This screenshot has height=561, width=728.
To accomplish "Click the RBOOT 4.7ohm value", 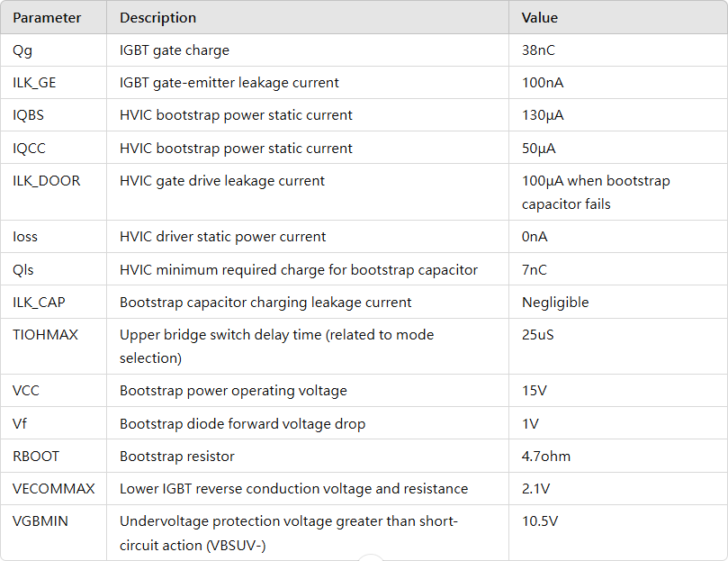I will [x=545, y=457].
